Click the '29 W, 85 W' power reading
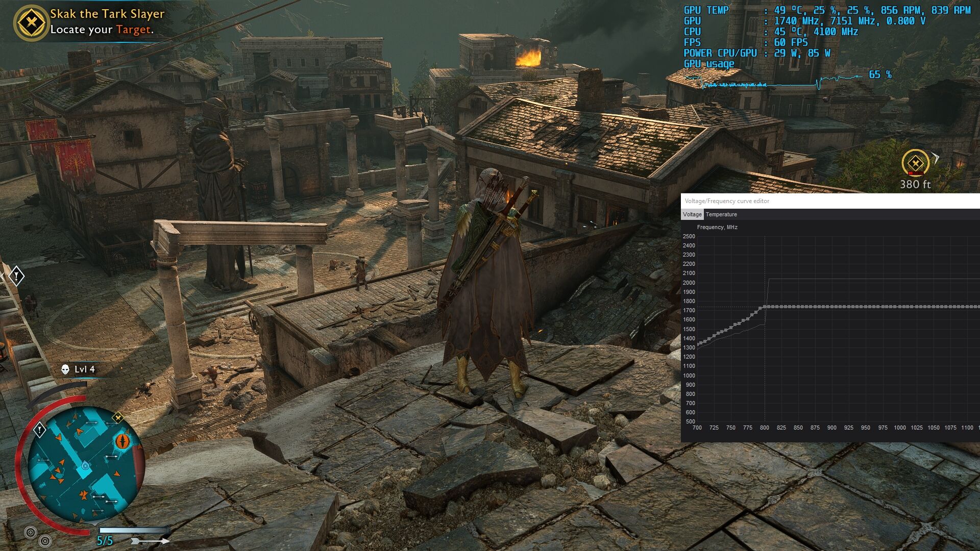Screen dimensions: 980x551 point(802,53)
